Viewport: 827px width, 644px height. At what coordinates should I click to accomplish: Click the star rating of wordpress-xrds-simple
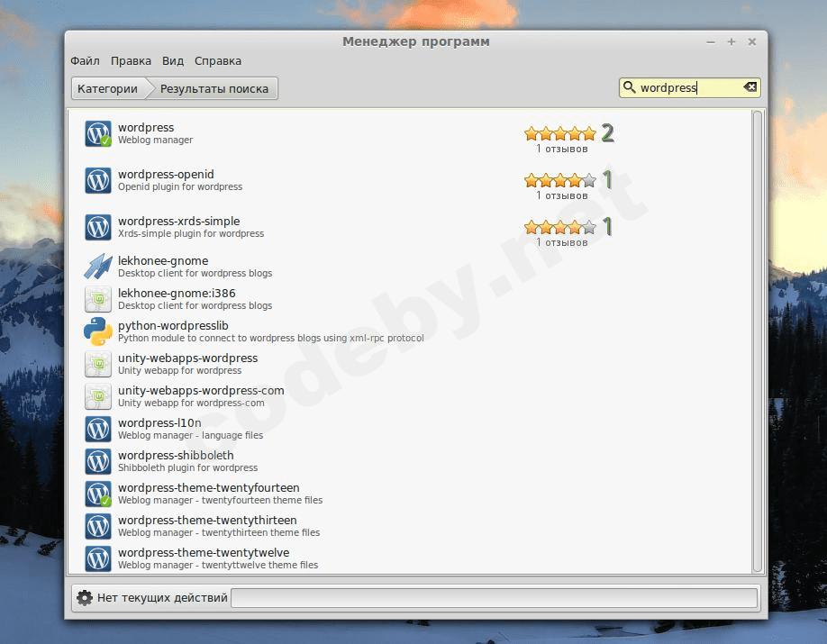pos(560,227)
